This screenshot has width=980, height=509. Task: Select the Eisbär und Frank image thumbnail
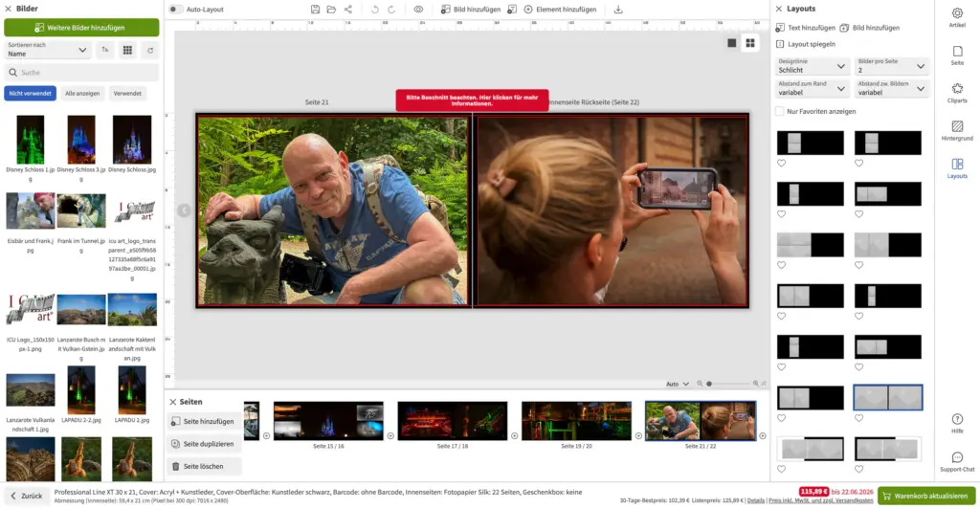30,210
